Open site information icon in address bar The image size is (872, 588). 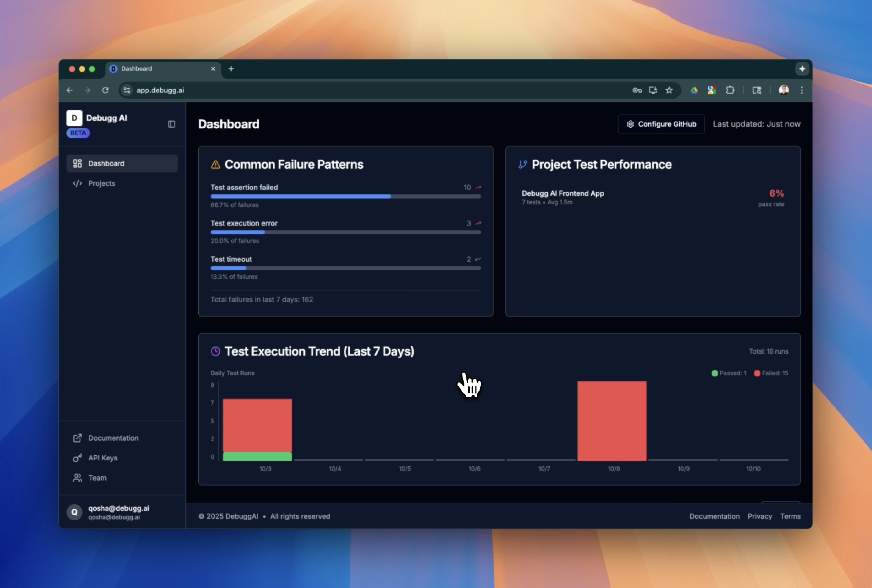point(127,90)
